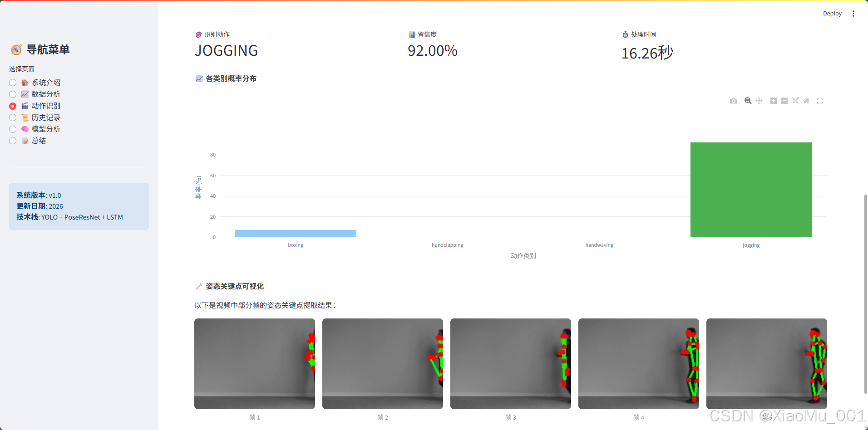Click the boxing axis label

(x=296, y=245)
